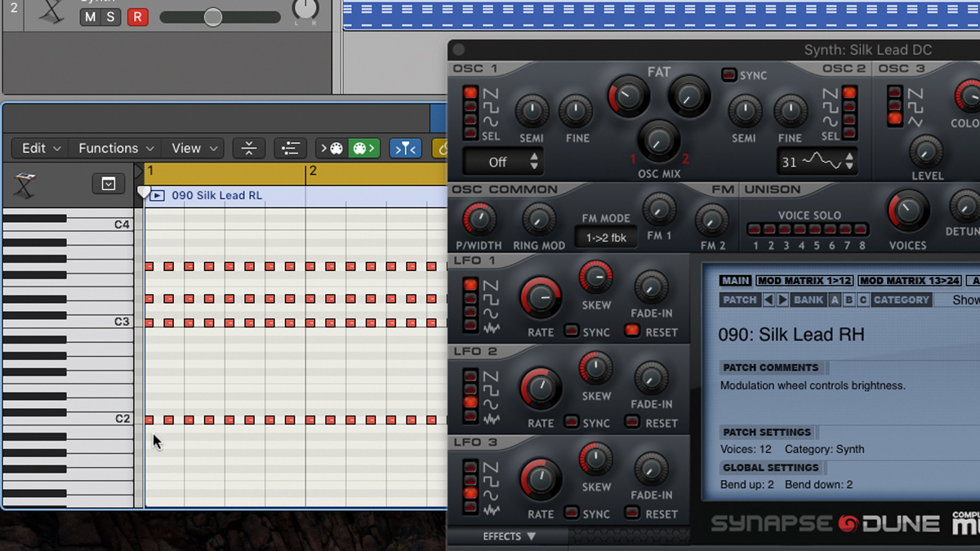
Task: Select the LFO 3 sawtooth waveform LED
Action: (x=470, y=467)
